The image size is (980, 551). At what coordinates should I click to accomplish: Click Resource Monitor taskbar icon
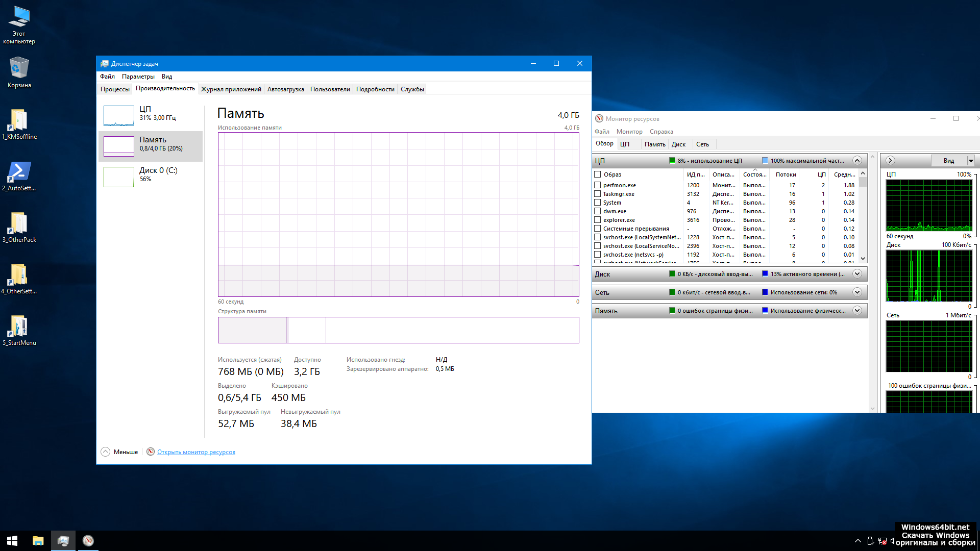pos(88,541)
